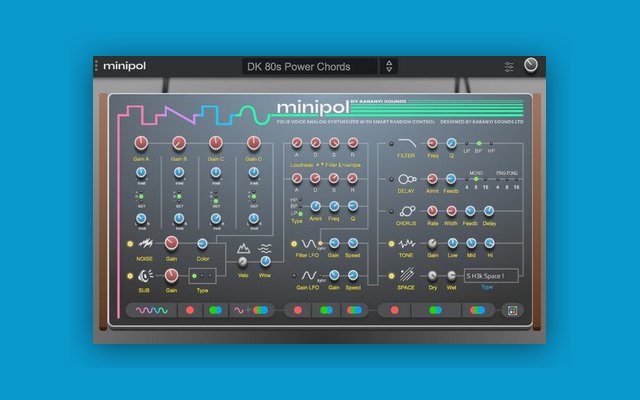
Task: Select HP mode in the FILTER effect row
Action: 491,144
